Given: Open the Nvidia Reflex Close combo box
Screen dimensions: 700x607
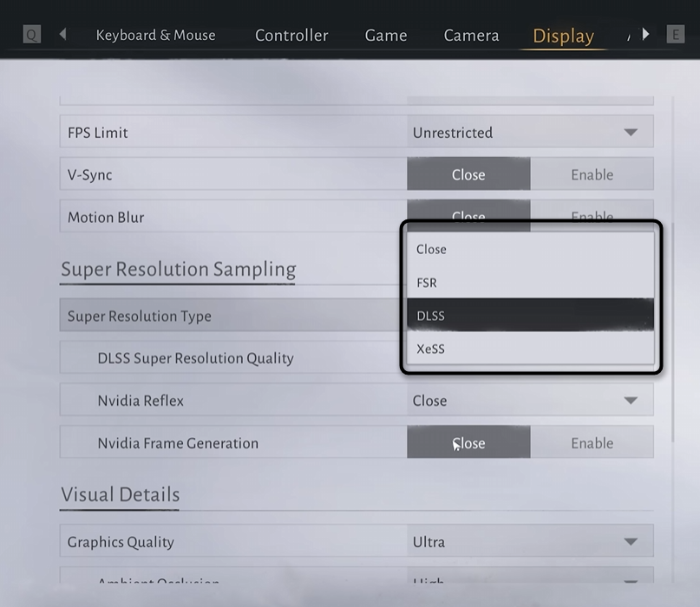Looking at the screenshot, I should [530, 400].
